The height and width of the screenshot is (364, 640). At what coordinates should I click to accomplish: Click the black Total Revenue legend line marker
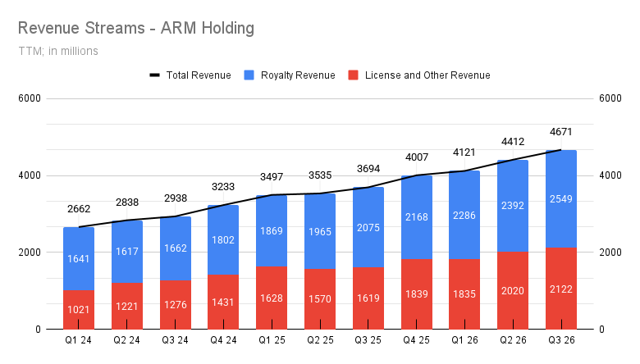click(154, 75)
